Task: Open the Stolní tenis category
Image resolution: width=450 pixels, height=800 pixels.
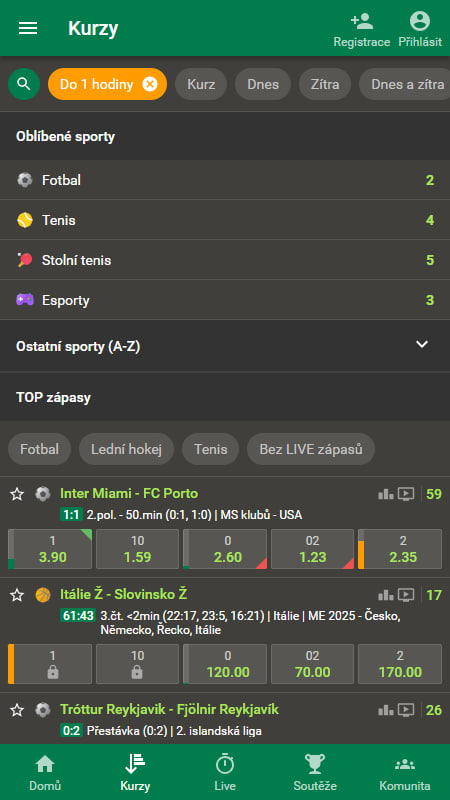Action: pyautogui.click(x=225, y=260)
